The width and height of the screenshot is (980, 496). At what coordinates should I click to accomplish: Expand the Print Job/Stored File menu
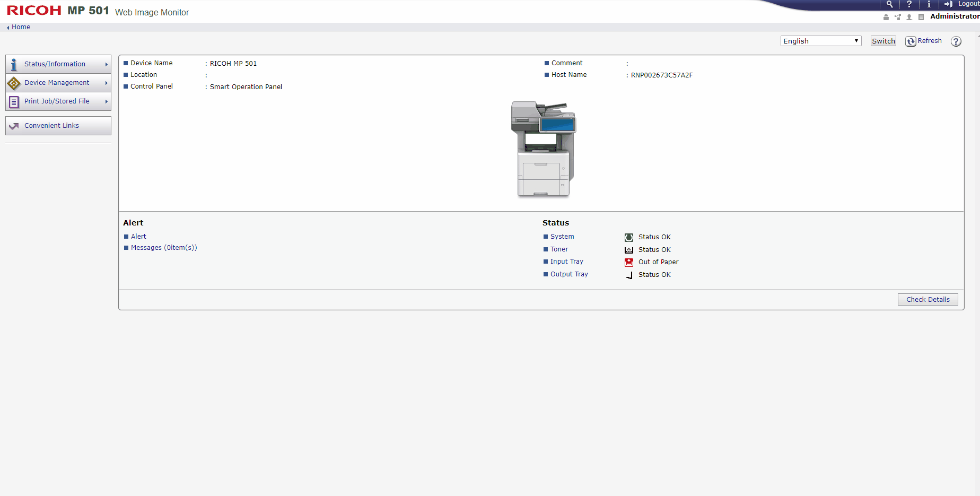tap(57, 101)
